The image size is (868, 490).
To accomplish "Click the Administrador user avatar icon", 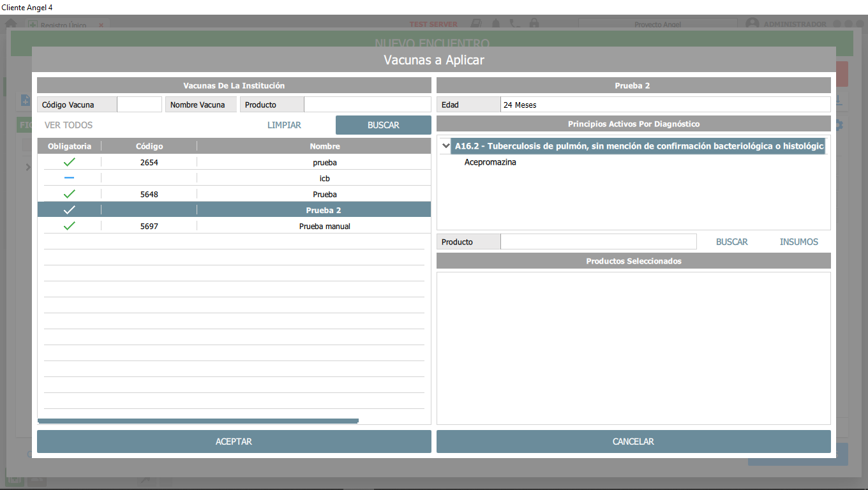I will [x=752, y=24].
